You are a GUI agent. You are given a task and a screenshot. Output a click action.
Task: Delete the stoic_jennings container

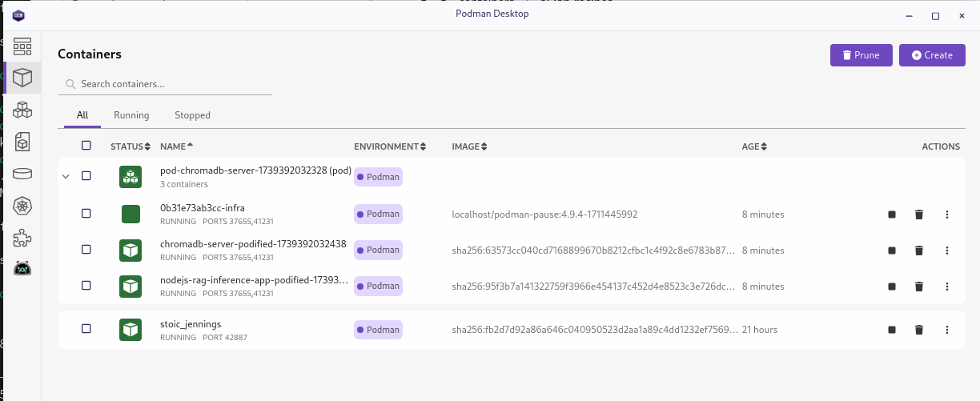(x=919, y=330)
